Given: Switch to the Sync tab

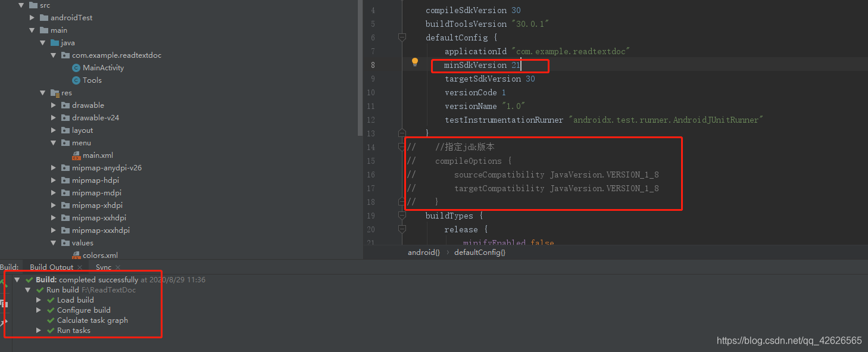Looking at the screenshot, I should coord(104,267).
